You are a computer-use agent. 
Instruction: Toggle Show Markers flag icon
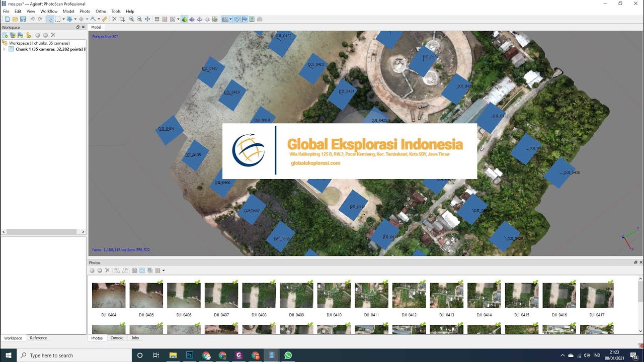pos(245,19)
